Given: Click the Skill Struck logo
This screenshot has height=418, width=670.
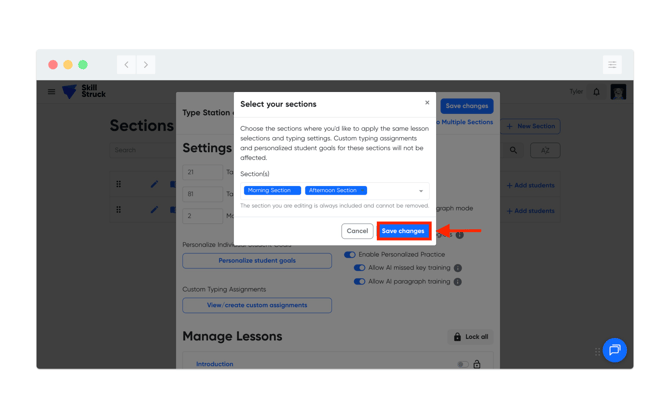Looking at the screenshot, I should click(x=84, y=91).
